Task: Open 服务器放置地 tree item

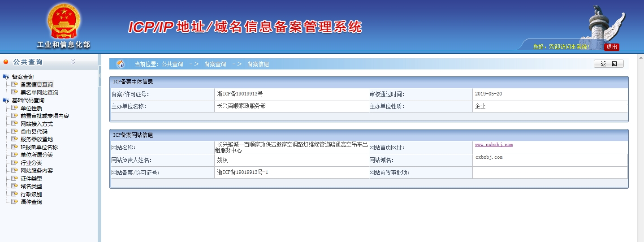Action: (37, 139)
